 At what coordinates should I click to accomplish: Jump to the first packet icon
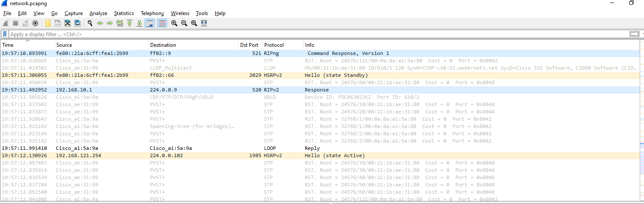[130, 23]
